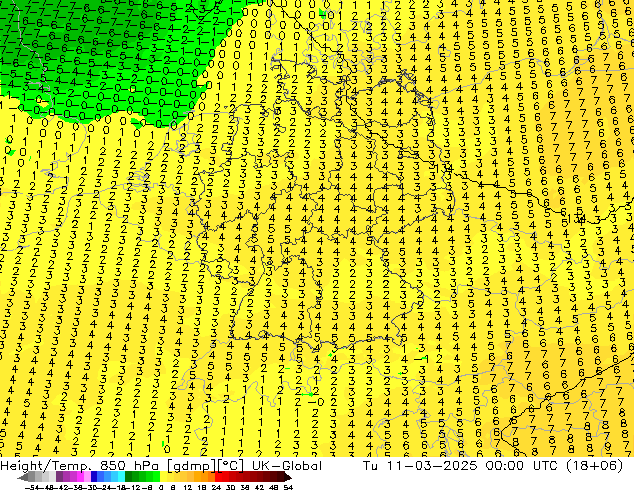The height and width of the screenshot is (490, 634).
Task: Click the gray arrow end of the colorbar
Action: point(22,477)
